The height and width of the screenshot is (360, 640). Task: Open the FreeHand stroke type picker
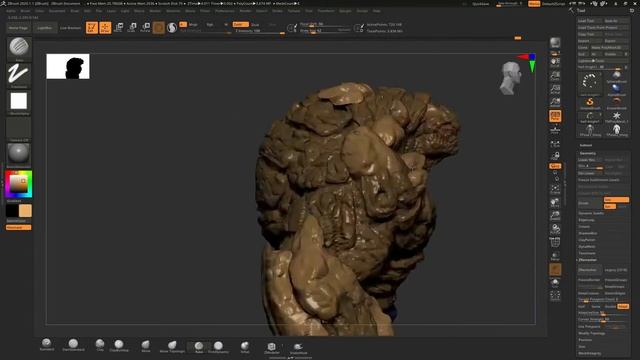(19, 75)
